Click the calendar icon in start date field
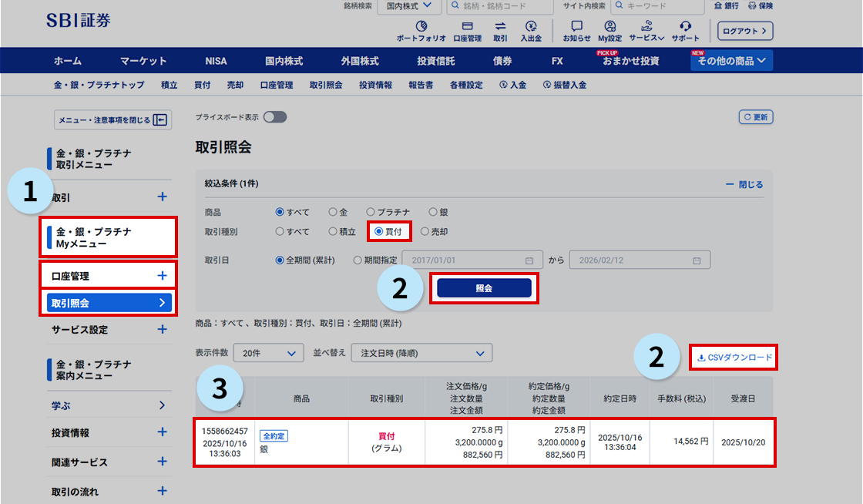 click(x=529, y=260)
